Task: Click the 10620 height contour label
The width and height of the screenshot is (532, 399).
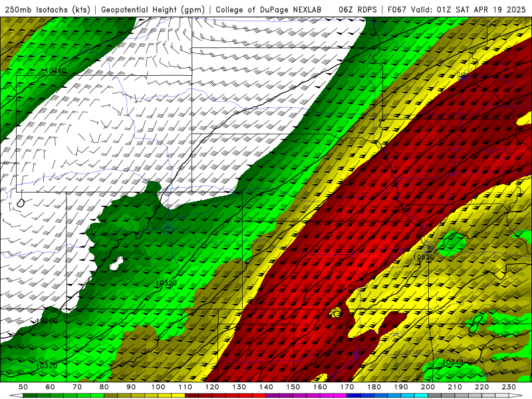Action: coord(423,257)
